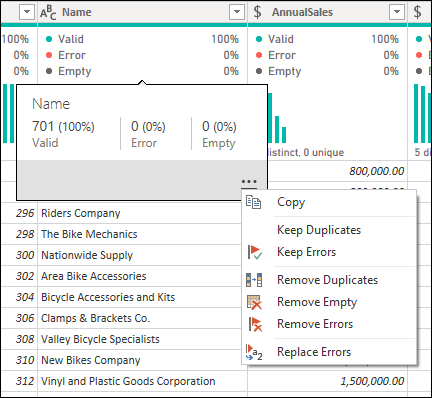The image size is (432, 398).
Task: Select Valley Bicycle Specialists cell
Action: click(x=140, y=339)
